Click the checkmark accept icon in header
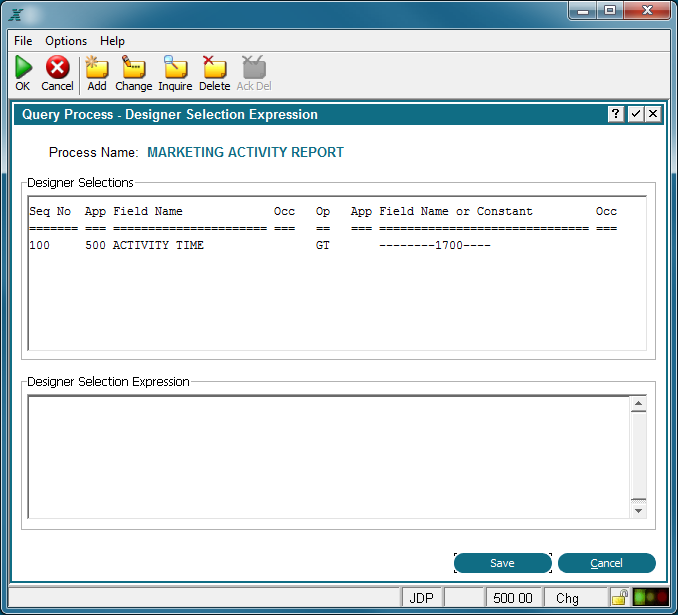The width and height of the screenshot is (678, 615). pos(635,114)
